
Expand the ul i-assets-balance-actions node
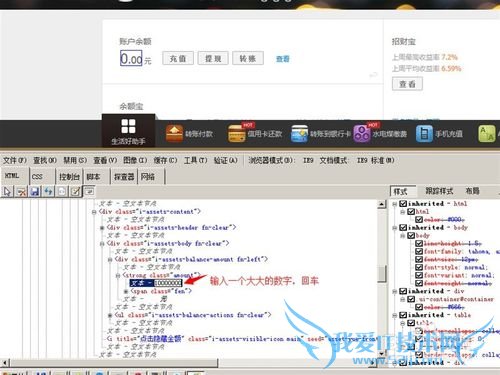[110, 315]
